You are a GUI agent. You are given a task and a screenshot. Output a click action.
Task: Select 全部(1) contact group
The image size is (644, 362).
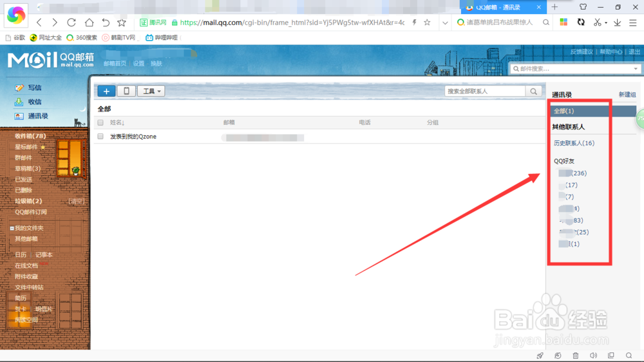tap(593, 111)
